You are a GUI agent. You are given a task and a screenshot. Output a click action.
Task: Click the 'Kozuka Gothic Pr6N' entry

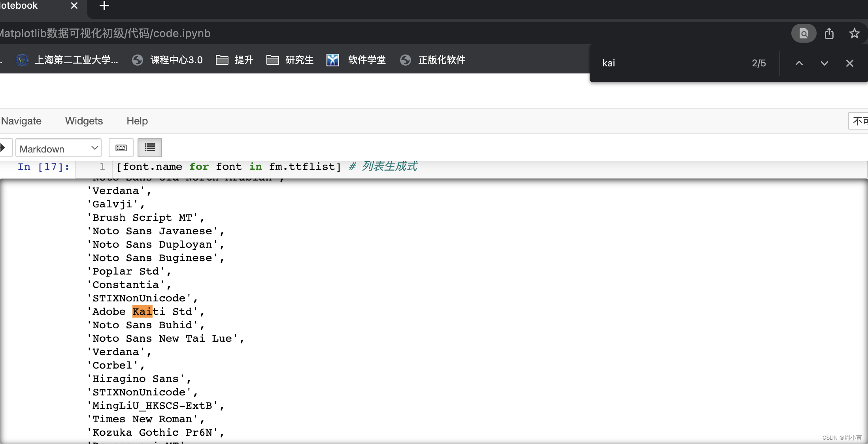(x=156, y=433)
